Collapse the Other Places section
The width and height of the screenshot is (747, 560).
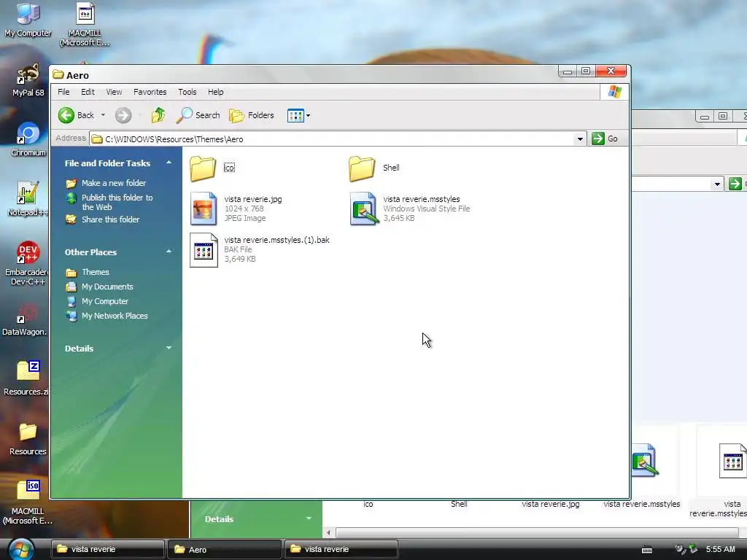click(169, 252)
